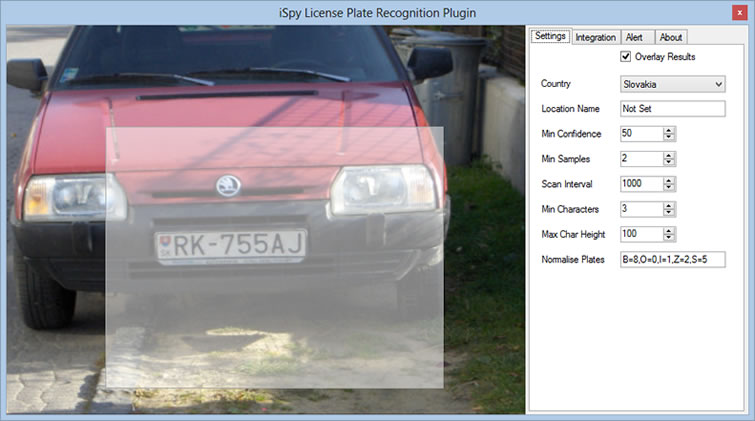This screenshot has width=755, height=421.
Task: Click the Location Name text field
Action: tap(672, 108)
